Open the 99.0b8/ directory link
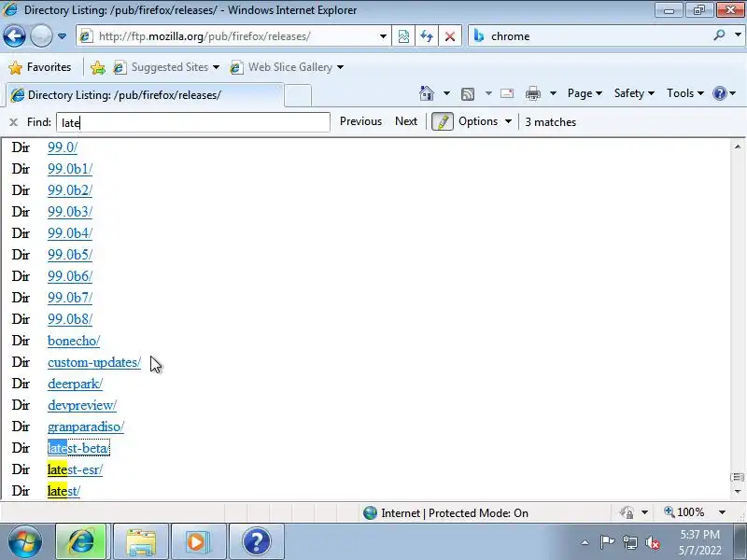This screenshot has height=560, width=747. pyautogui.click(x=70, y=319)
